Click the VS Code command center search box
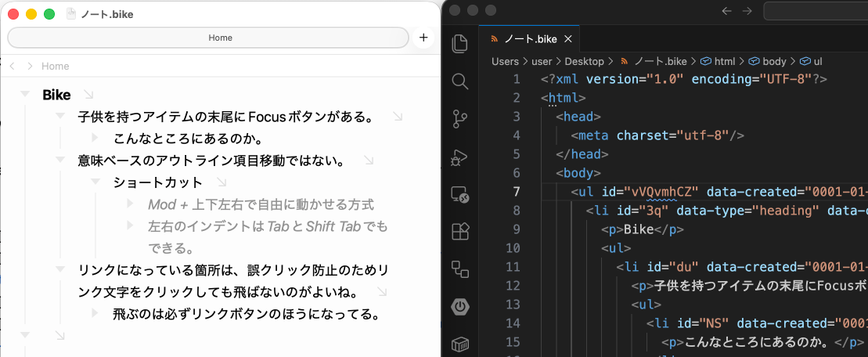The image size is (868, 357). [816, 11]
